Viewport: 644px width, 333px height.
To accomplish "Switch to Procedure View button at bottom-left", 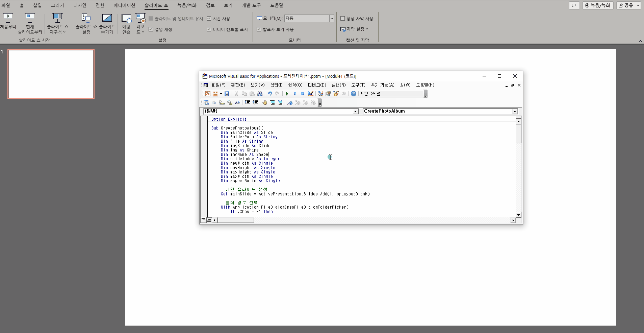I will pyautogui.click(x=203, y=220).
